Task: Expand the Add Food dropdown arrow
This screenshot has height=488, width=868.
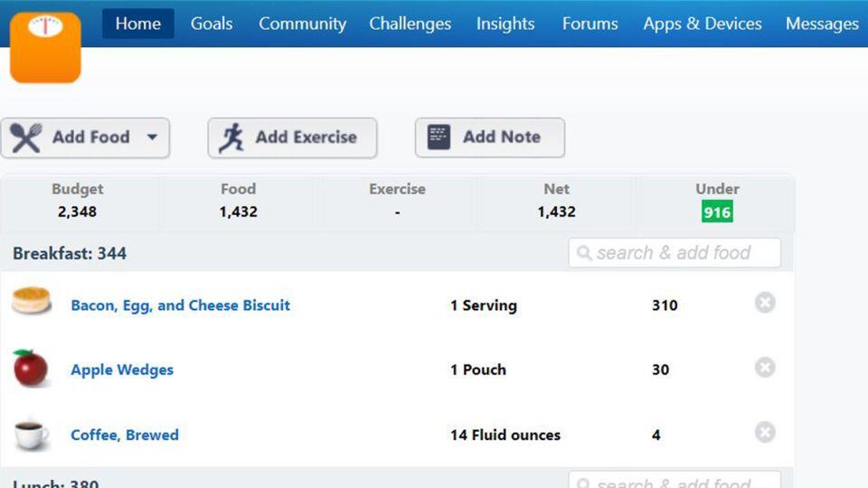Action: click(152, 137)
